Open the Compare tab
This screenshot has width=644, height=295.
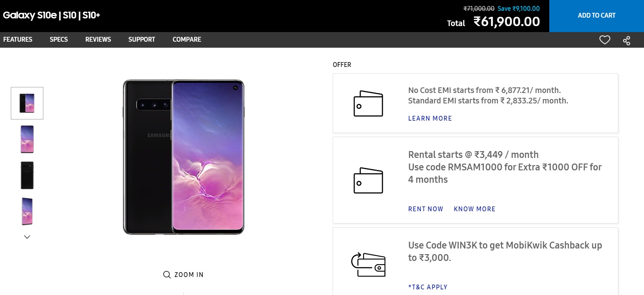click(x=187, y=39)
